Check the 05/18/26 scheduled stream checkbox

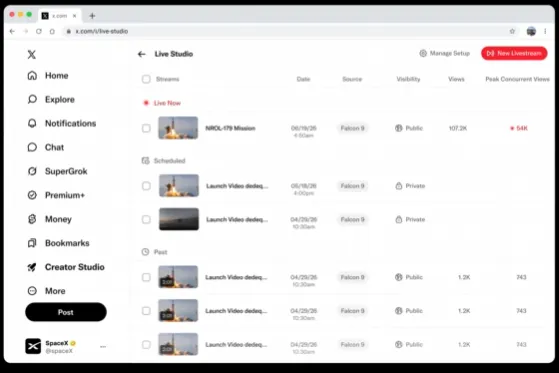click(x=146, y=186)
